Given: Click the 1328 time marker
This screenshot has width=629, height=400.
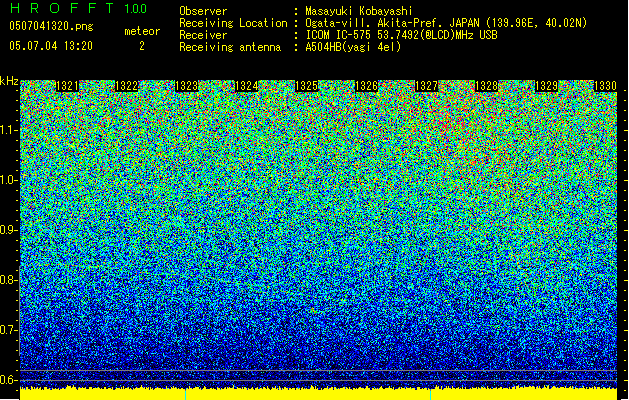Looking at the screenshot, I should (487, 86).
